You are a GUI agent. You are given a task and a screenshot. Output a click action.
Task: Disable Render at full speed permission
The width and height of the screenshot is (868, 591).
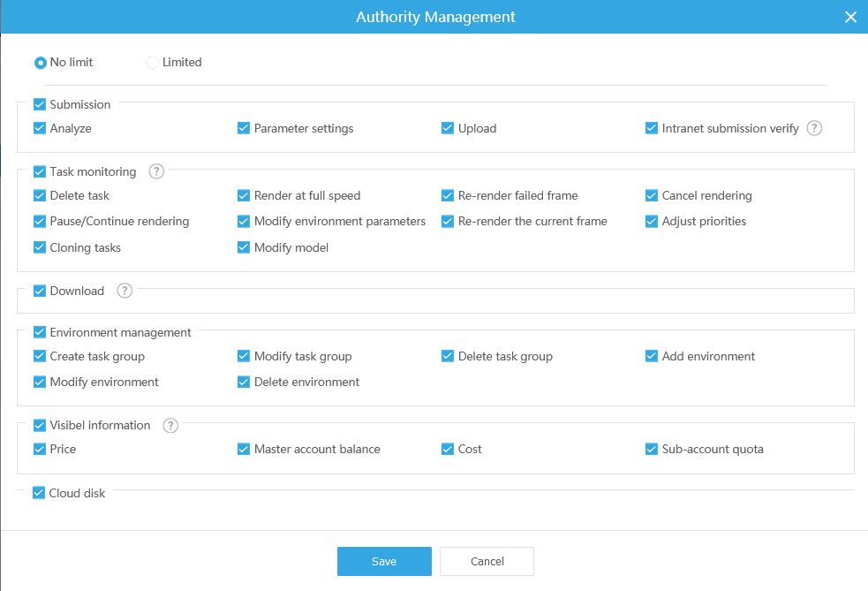[244, 195]
